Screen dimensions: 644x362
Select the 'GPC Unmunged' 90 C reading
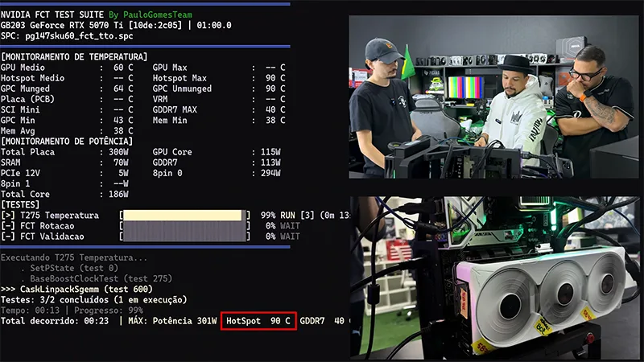coord(275,88)
